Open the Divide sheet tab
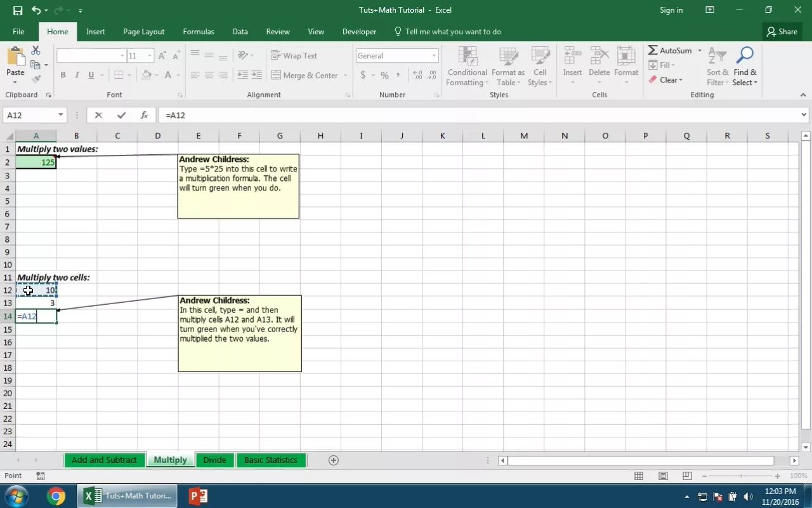 point(214,460)
